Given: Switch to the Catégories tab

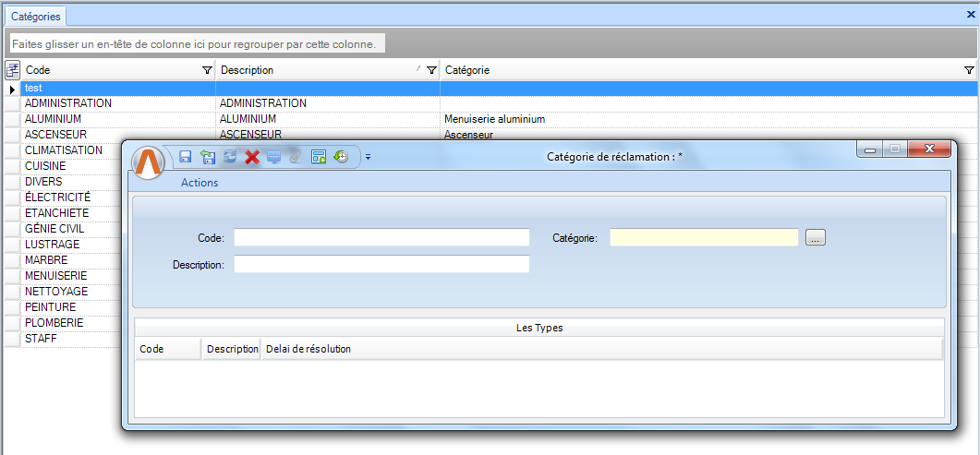Looking at the screenshot, I should (36, 16).
